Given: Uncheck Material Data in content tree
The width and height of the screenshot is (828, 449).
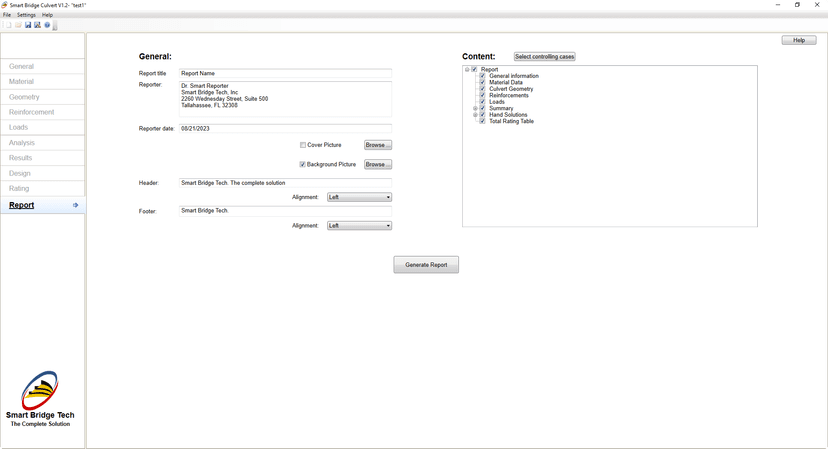Looking at the screenshot, I should 483,82.
